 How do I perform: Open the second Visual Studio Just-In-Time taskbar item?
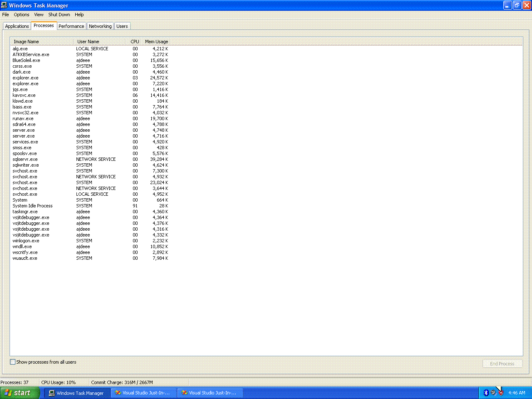click(210, 393)
